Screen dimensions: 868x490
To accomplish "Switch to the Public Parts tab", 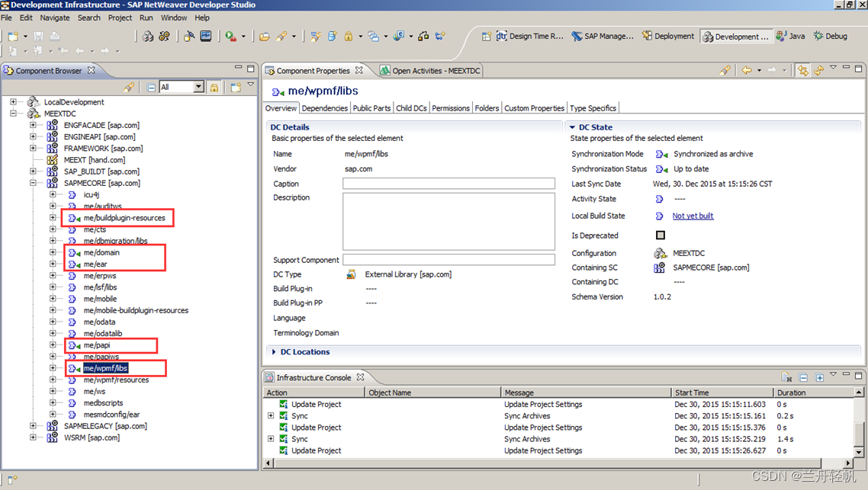I will point(371,108).
